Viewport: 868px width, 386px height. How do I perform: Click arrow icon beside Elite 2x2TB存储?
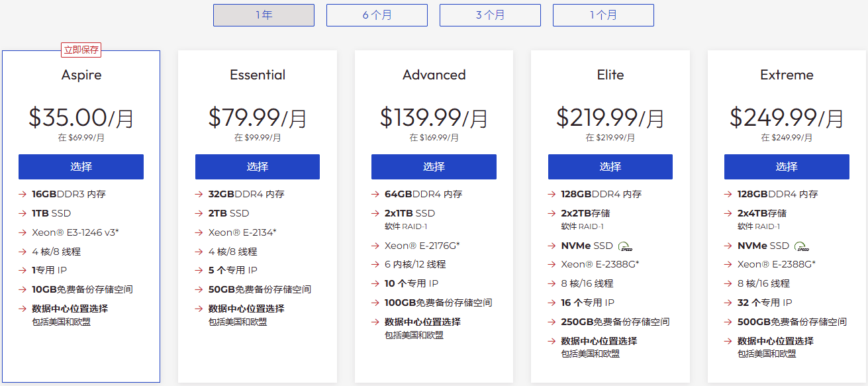(x=552, y=214)
